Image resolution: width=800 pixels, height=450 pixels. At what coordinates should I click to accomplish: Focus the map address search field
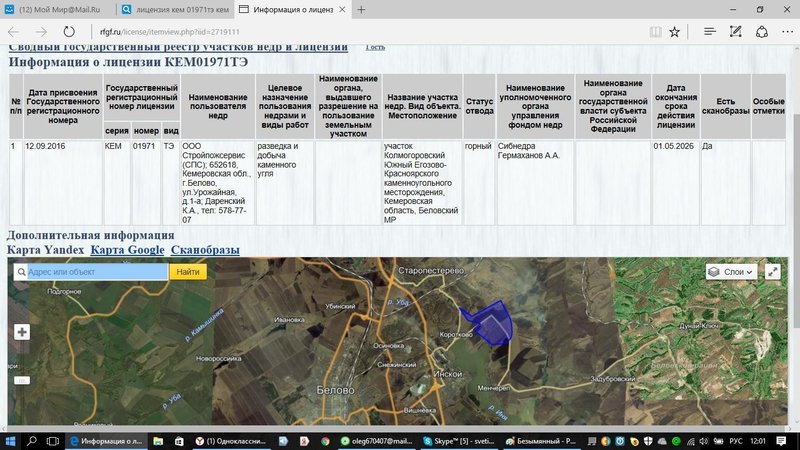point(96,271)
